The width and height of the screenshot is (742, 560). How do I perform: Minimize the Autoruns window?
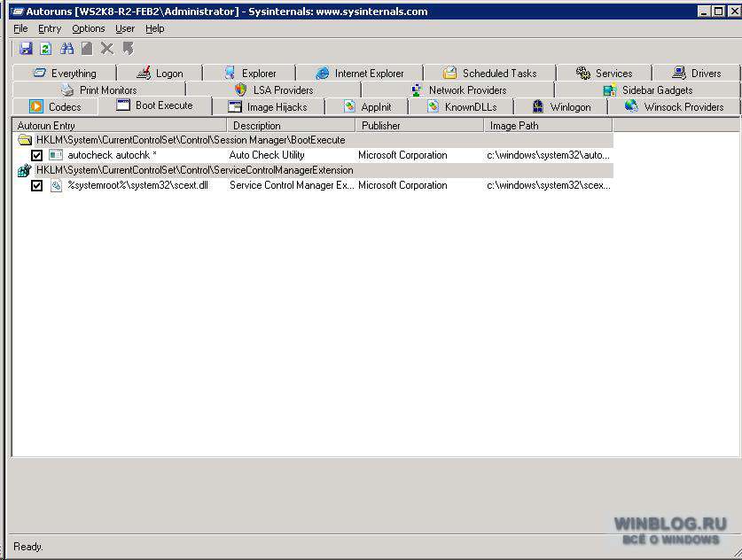[x=704, y=12]
